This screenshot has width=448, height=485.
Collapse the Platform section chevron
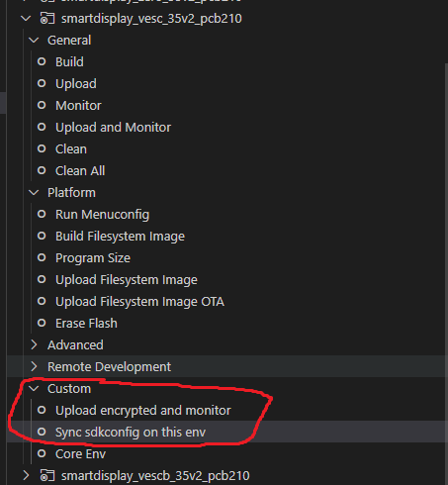[x=34, y=193]
